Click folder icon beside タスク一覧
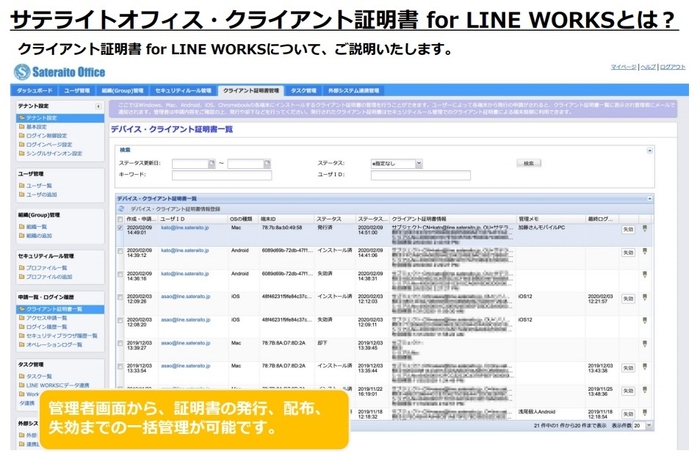Screen dimensions: 700x453 pyautogui.click(x=21, y=376)
